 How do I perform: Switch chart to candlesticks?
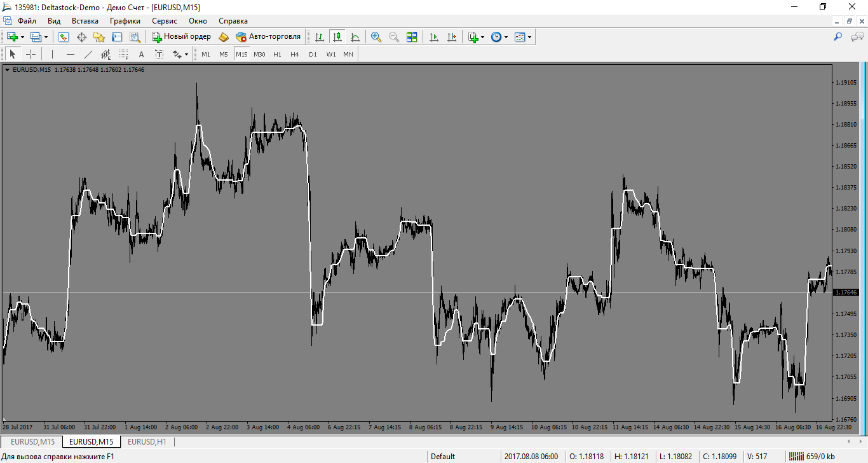(x=337, y=37)
